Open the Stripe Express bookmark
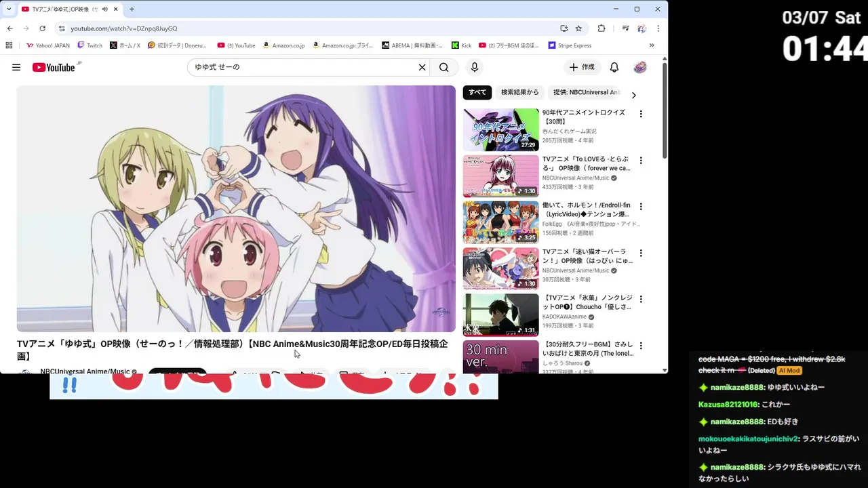The width and height of the screenshot is (868, 488). 570,45
